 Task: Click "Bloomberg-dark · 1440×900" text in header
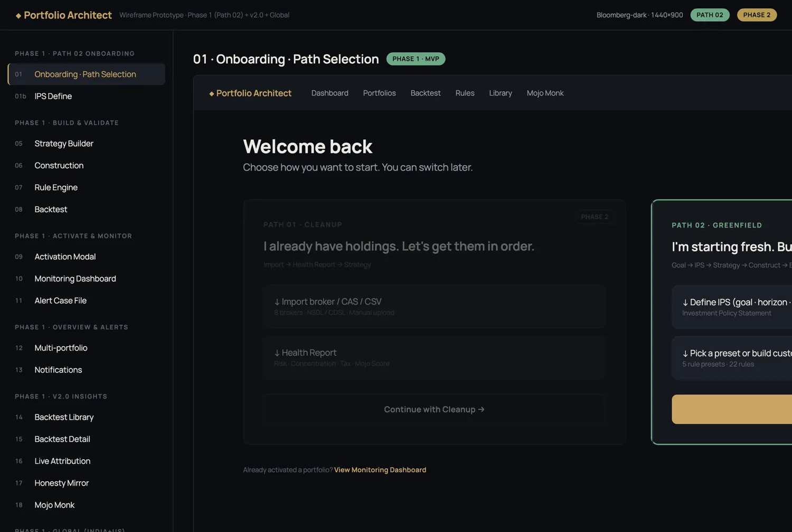(640, 15)
